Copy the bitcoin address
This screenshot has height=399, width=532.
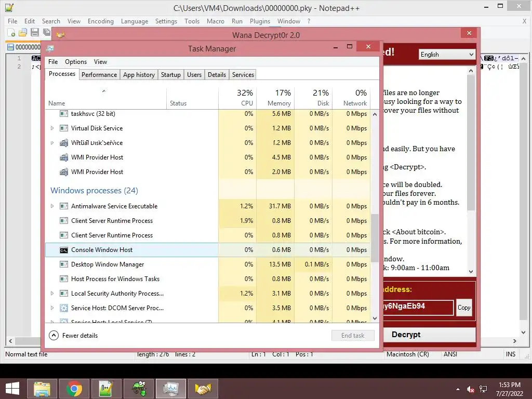click(464, 308)
